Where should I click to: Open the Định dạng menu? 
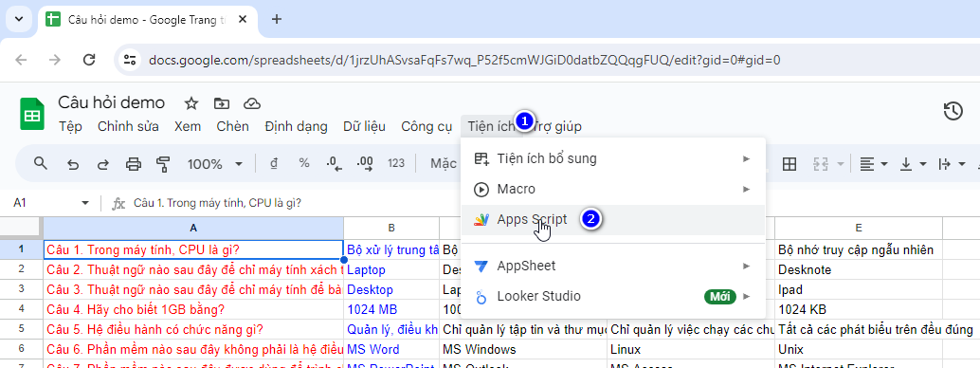tap(296, 126)
